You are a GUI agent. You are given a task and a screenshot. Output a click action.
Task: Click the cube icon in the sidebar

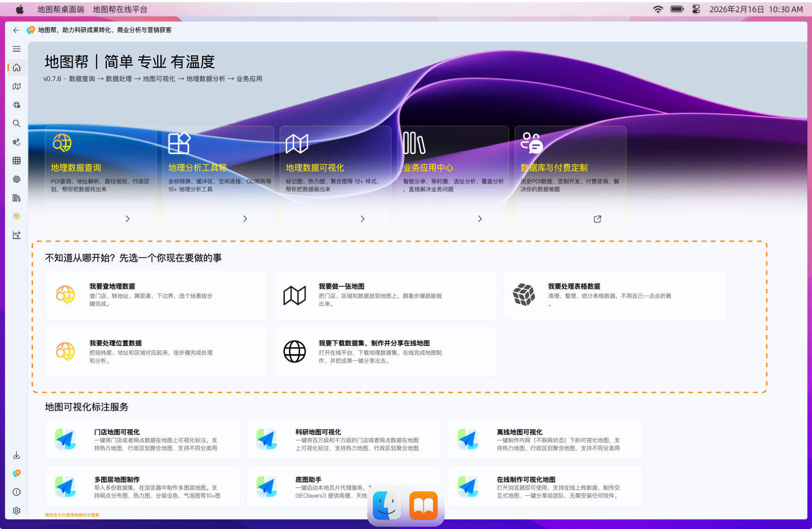17,179
